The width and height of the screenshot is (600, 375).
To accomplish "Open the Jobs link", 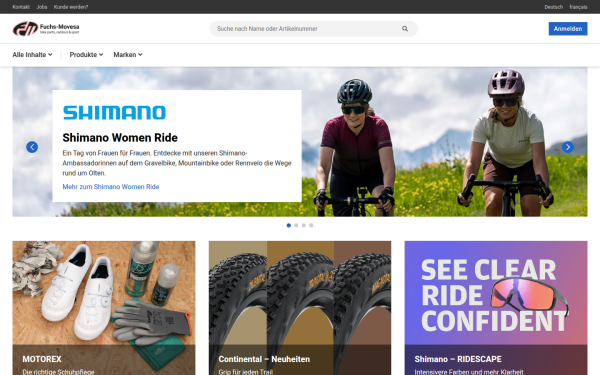I will (x=42, y=7).
